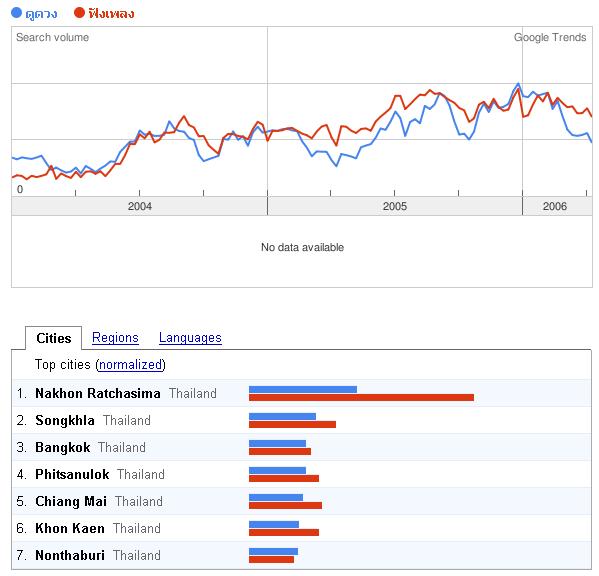Click the red bar for Nakhon Ratchasima
The width and height of the screenshot is (599, 576).
pyautogui.click(x=361, y=398)
